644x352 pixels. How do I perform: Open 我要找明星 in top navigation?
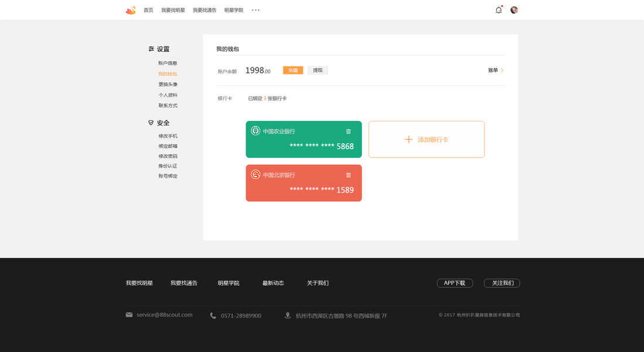click(x=173, y=11)
